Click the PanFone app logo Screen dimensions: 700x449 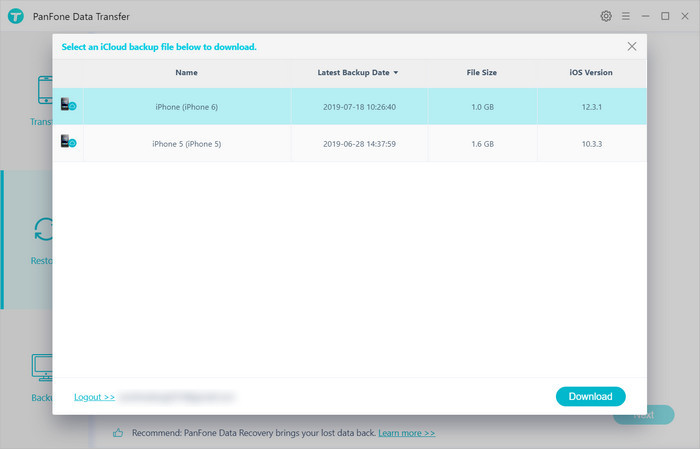click(x=17, y=17)
